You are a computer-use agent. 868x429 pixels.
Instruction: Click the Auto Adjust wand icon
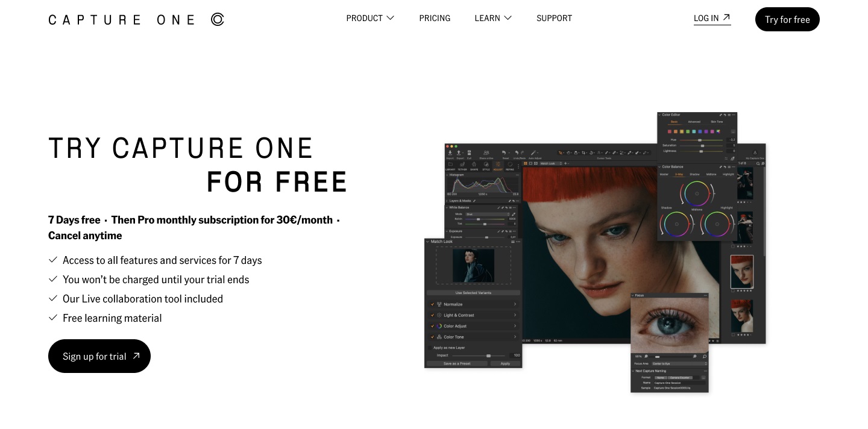click(534, 153)
